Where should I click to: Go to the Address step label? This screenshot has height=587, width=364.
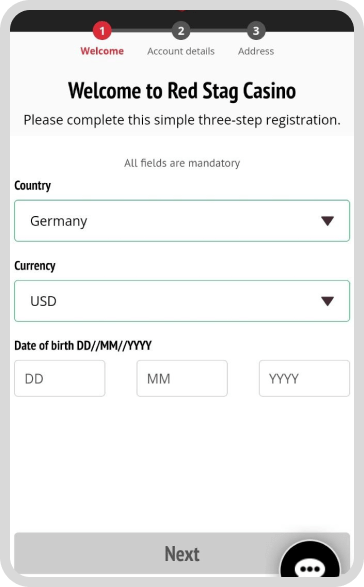[x=256, y=51]
